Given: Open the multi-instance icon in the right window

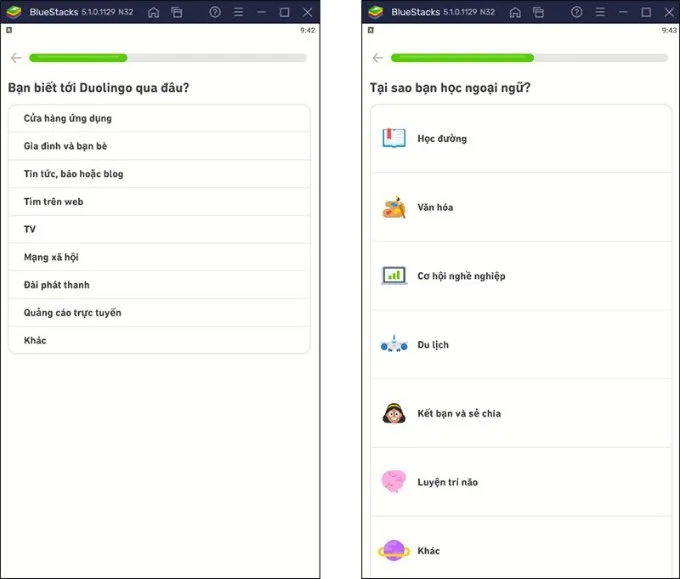Looking at the screenshot, I should pyautogui.click(x=538, y=12).
